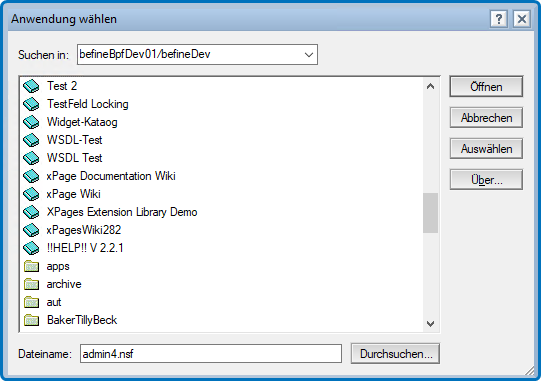
Task: Select the xPagesWiki282 name
Action: [x=84, y=230]
